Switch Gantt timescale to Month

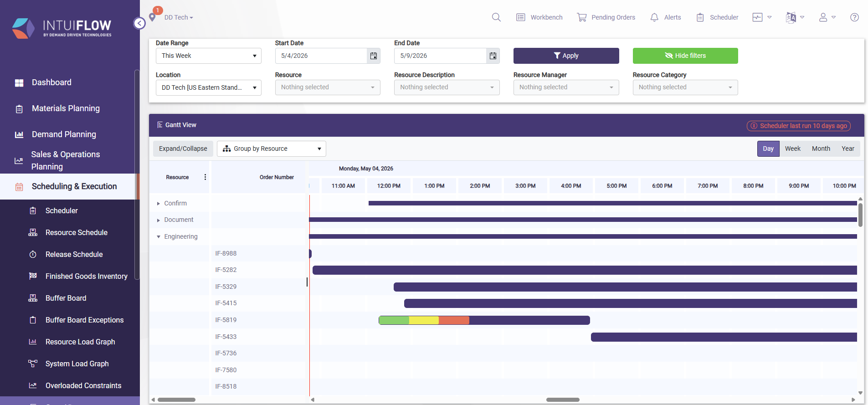point(821,149)
